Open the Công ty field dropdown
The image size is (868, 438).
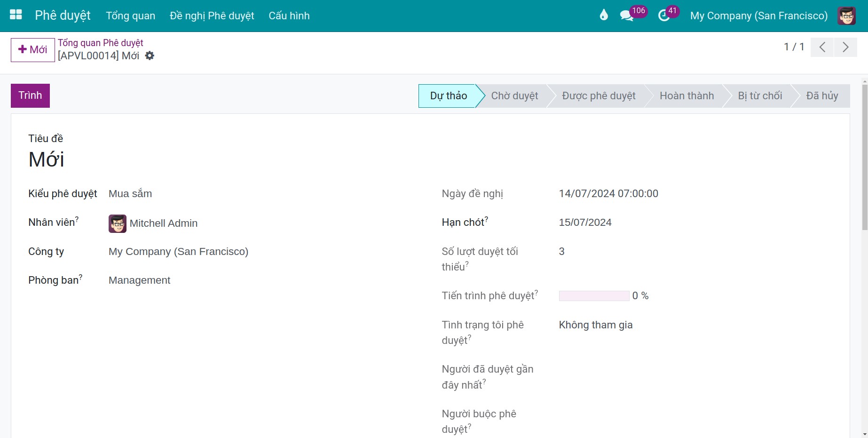click(x=178, y=252)
